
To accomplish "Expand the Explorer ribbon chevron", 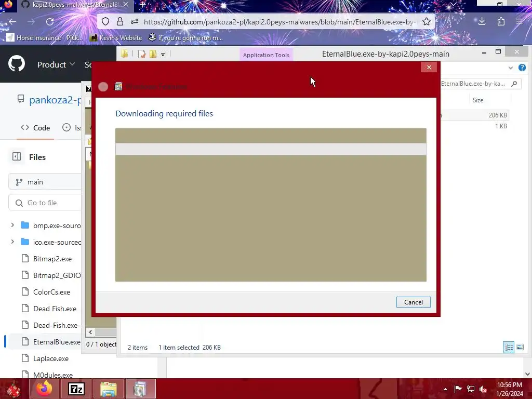I will [x=511, y=68].
